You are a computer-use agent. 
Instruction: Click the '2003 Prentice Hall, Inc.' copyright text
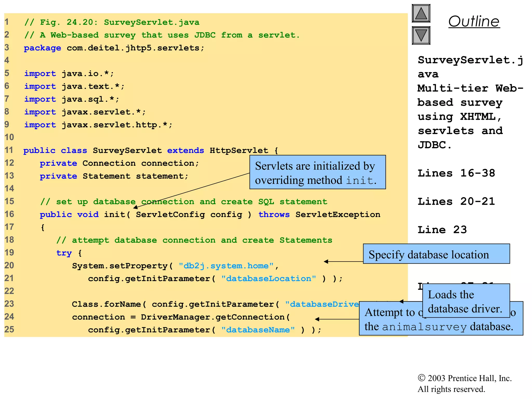465,378
